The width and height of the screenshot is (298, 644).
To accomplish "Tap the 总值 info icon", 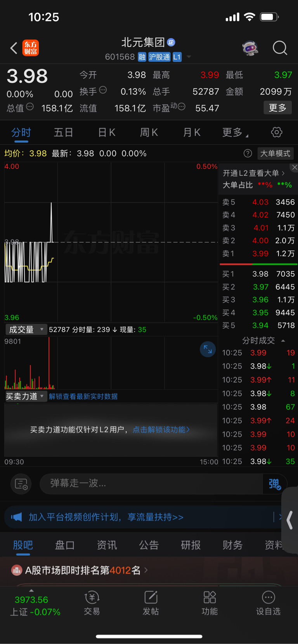I will coord(30,107).
